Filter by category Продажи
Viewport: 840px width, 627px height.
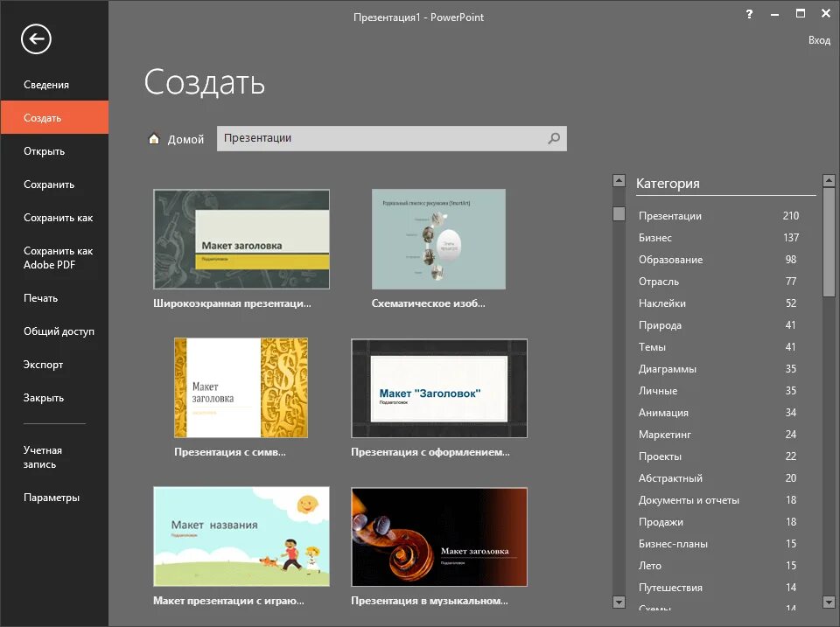[717, 522]
